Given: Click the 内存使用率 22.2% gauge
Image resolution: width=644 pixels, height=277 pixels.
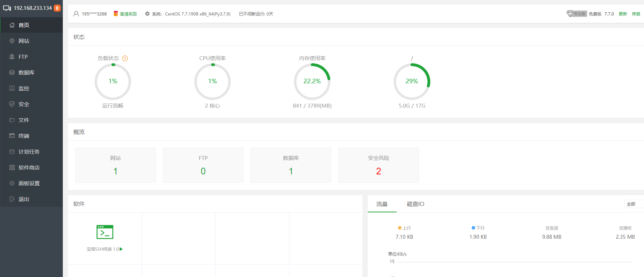Looking at the screenshot, I should coord(312,82).
